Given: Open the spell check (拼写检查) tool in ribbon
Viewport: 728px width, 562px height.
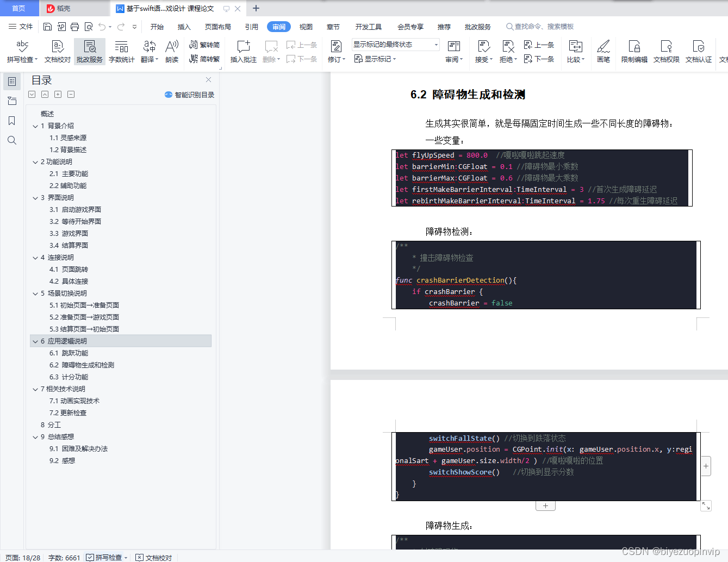Looking at the screenshot, I should point(22,52).
